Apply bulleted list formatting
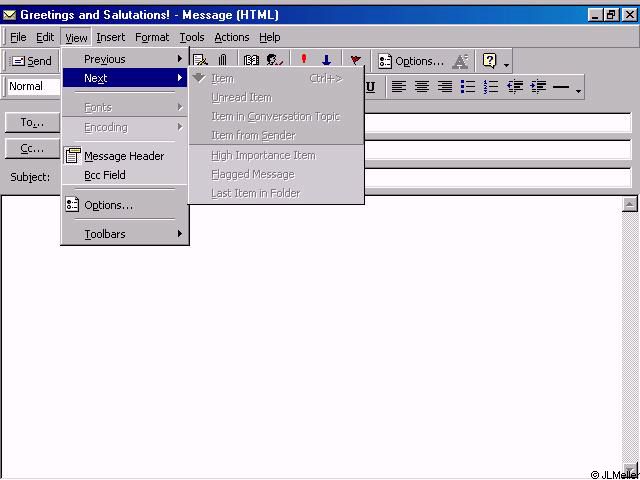640x480 pixels. point(468,87)
